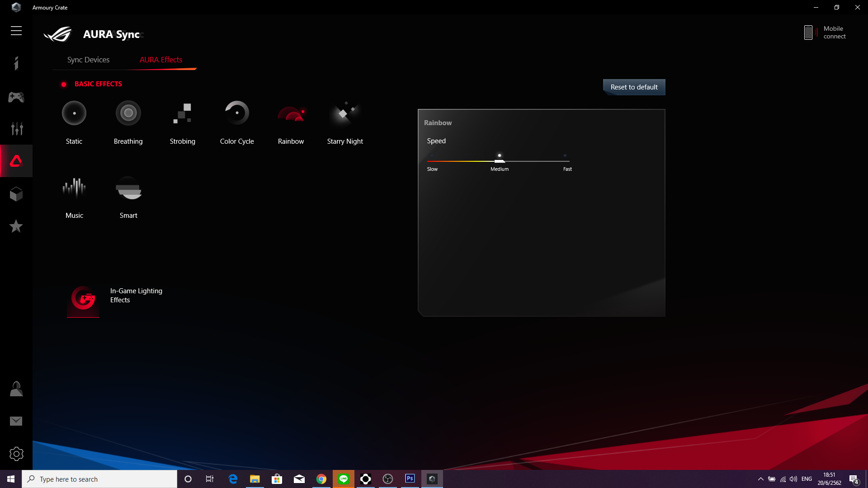
Task: Select the AURA Sync triangle sidebar icon
Action: click(16, 161)
